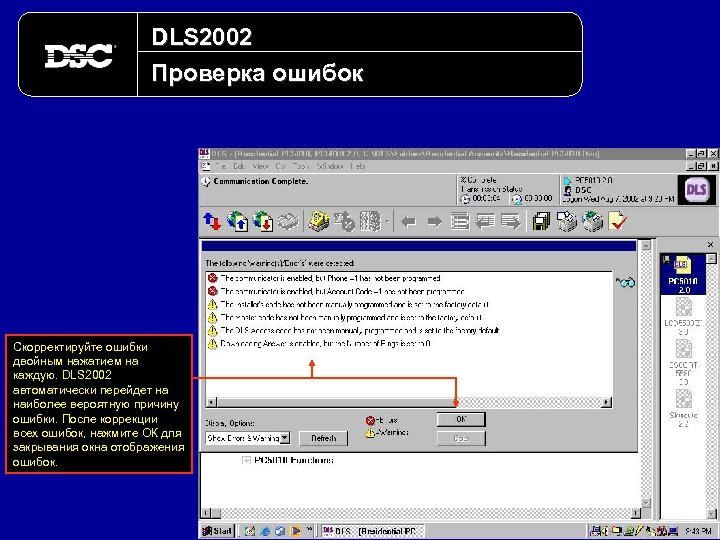
Task: Click the stacked floppy disks save icon
Action: click(x=542, y=221)
